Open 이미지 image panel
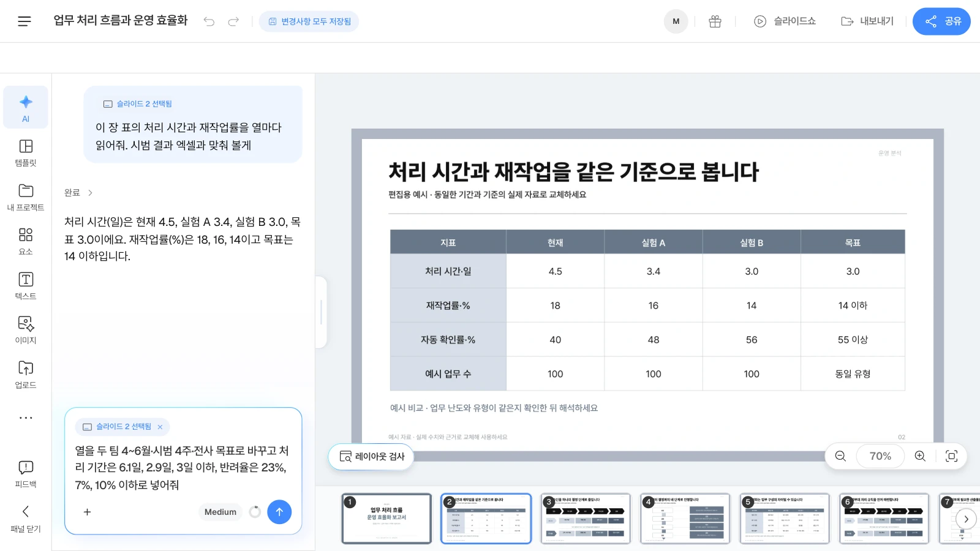Image resolution: width=980 pixels, height=551 pixels. click(x=26, y=330)
